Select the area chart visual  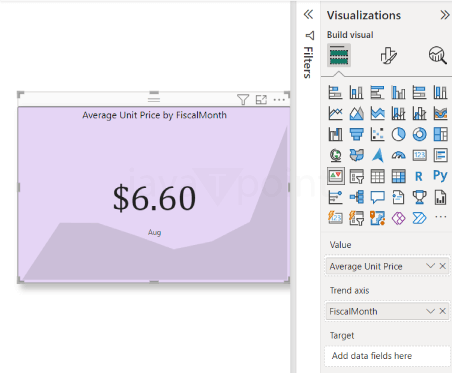click(356, 113)
